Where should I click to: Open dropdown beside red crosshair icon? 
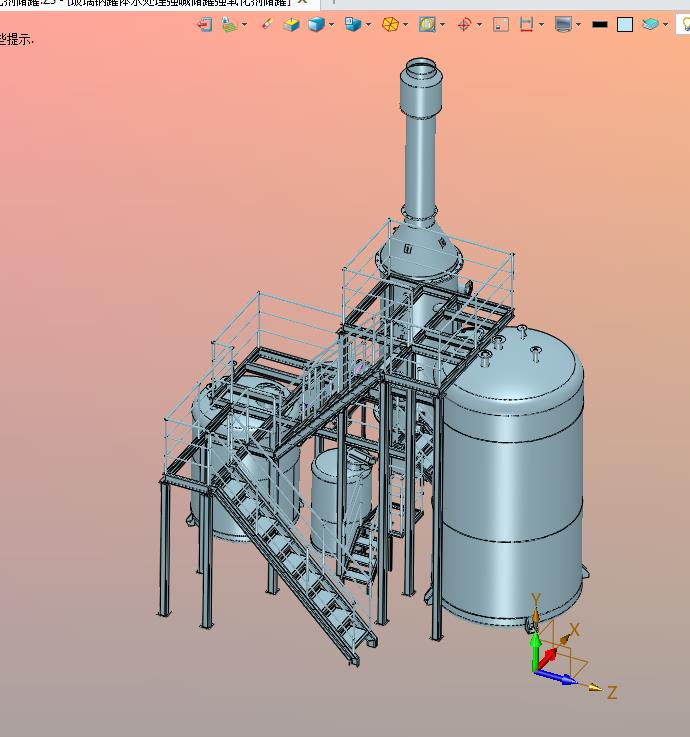coord(479,24)
